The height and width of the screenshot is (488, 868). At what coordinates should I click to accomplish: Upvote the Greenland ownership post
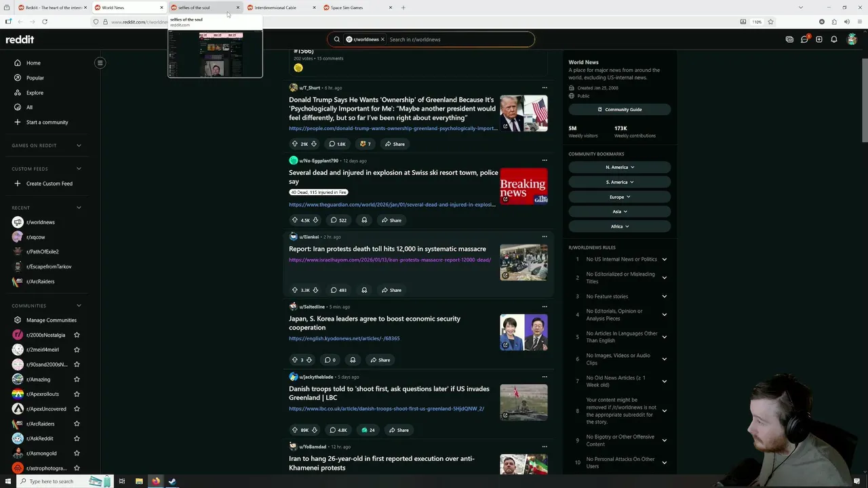(x=295, y=144)
